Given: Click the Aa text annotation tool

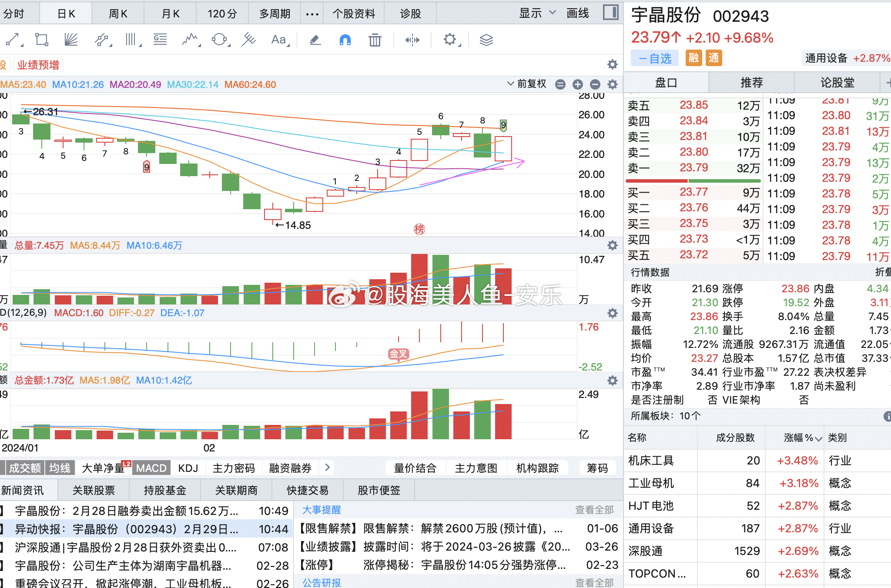Looking at the screenshot, I should 279,40.
